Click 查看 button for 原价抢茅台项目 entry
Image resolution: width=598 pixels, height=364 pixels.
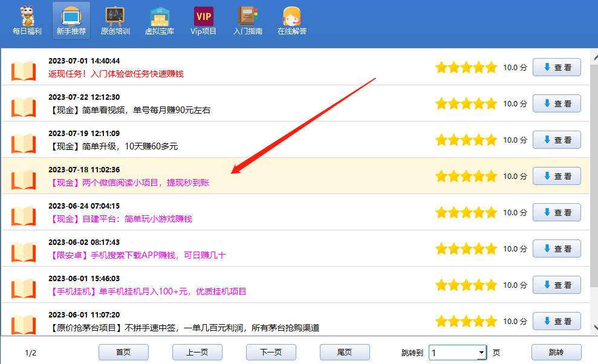pos(557,321)
